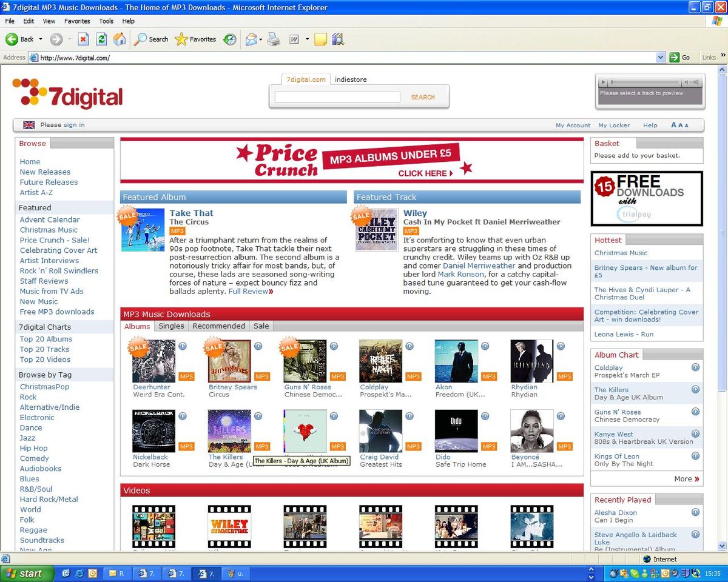Open the address bar dropdown
This screenshot has width=728, height=582.
pos(661,57)
